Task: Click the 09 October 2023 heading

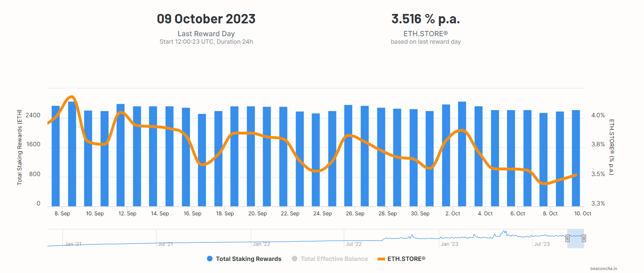Action: (x=206, y=19)
